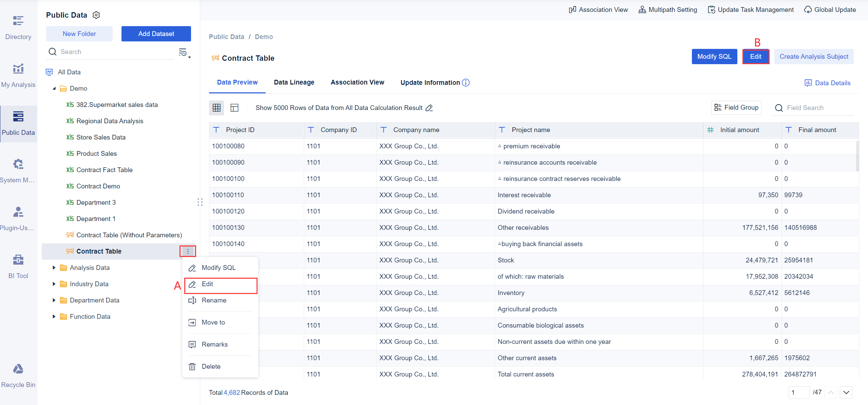This screenshot has width=868, height=405.
Task: Open the Recycle Bin sidebar panel
Action: (18, 373)
